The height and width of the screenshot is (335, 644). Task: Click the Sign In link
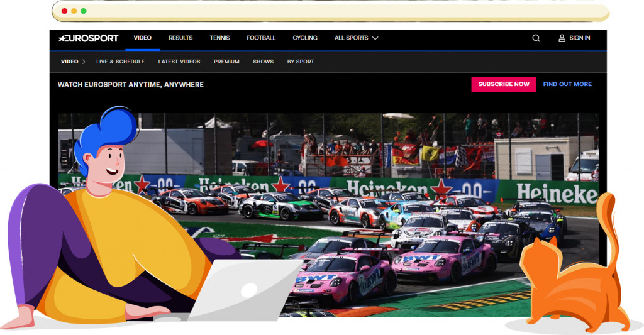tap(579, 38)
